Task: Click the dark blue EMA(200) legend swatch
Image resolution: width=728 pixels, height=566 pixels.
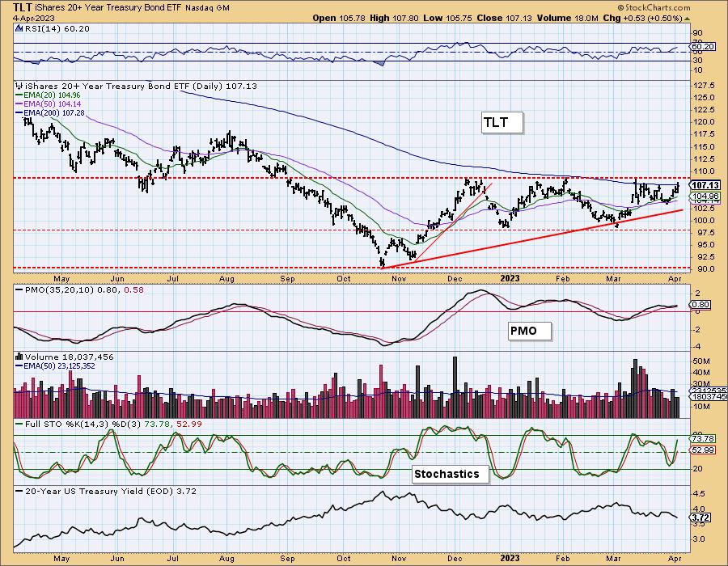Action: [x=19, y=112]
